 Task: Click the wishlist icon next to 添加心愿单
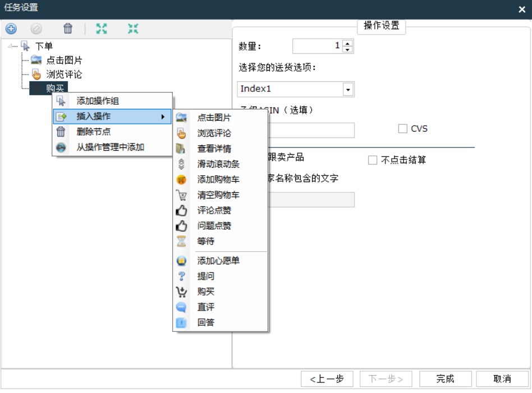tap(181, 261)
